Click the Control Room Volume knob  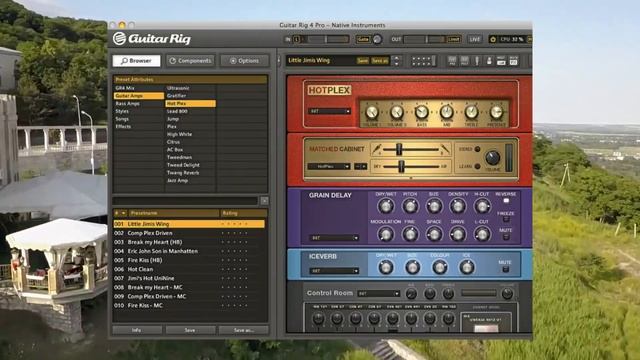[507, 293]
